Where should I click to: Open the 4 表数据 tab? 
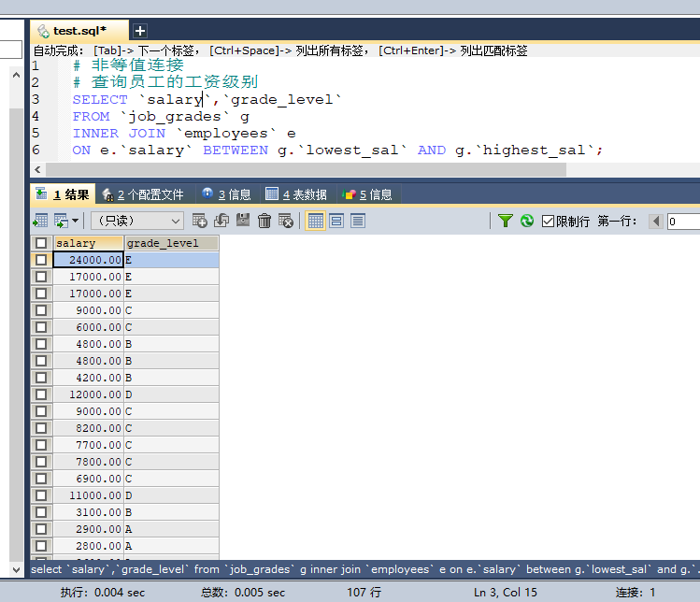click(x=296, y=194)
